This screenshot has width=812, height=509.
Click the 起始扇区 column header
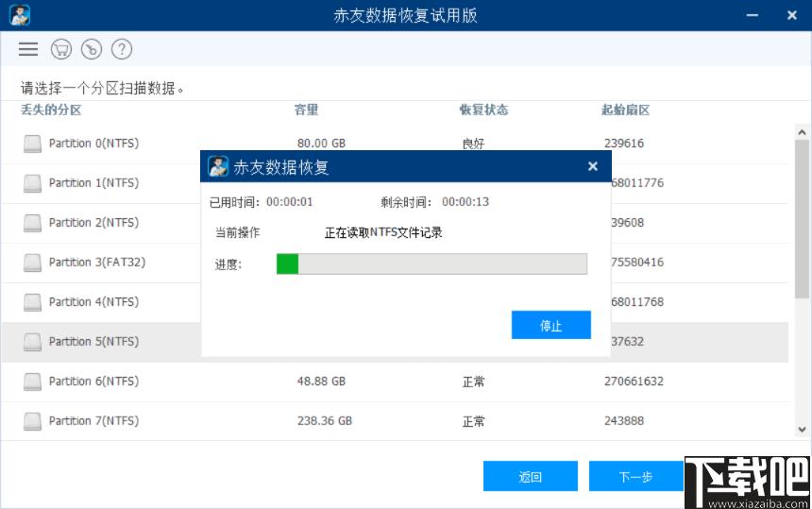[625, 110]
